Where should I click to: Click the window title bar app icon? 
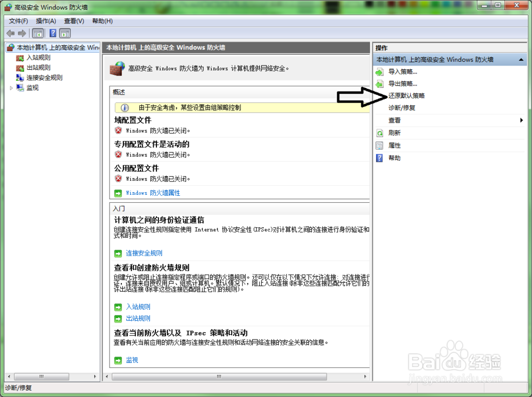(x=8, y=7)
